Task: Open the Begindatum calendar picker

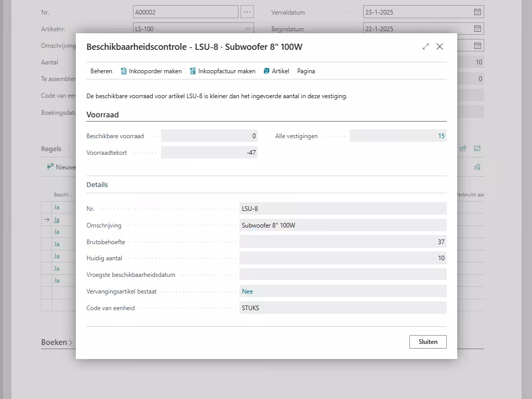Action: point(477,29)
